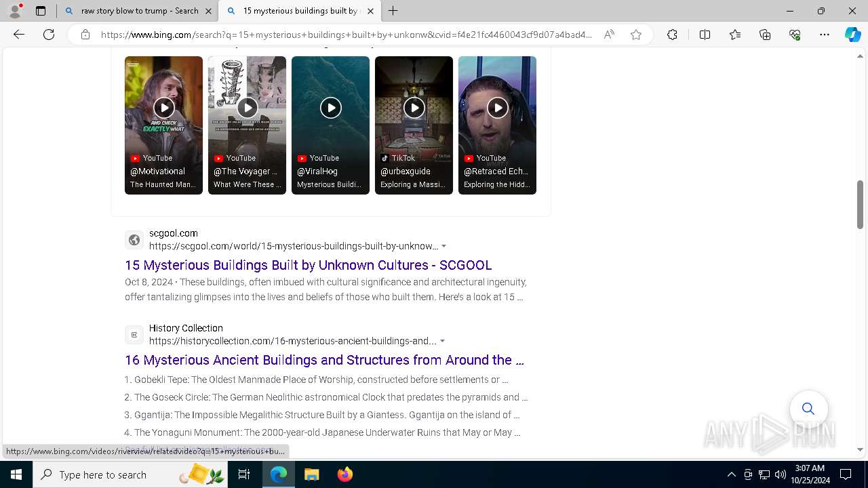Open the notification center icon
Screen dimensions: 868x488
[846, 474]
